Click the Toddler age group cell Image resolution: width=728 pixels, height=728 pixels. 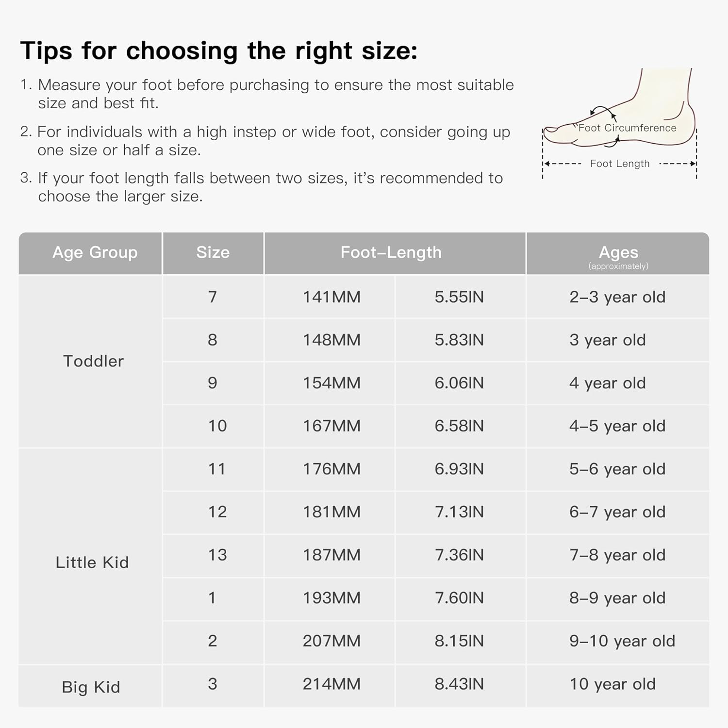pyautogui.click(x=90, y=361)
